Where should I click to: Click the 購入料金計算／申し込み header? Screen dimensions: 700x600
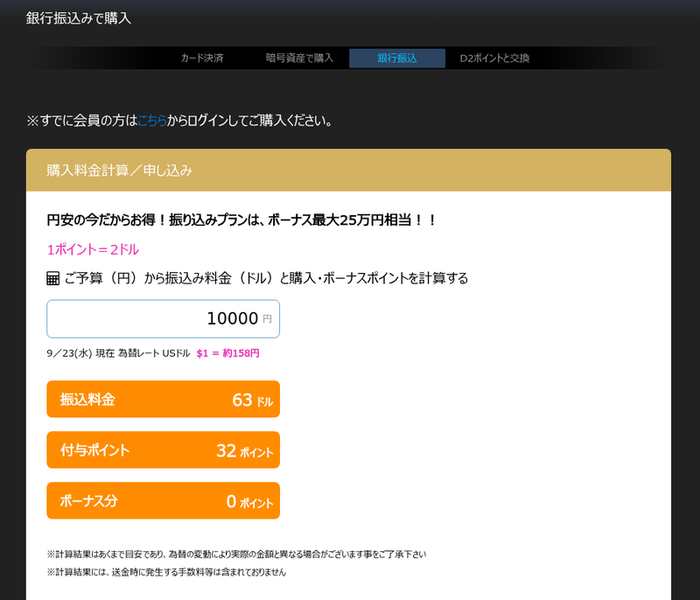coord(348,170)
